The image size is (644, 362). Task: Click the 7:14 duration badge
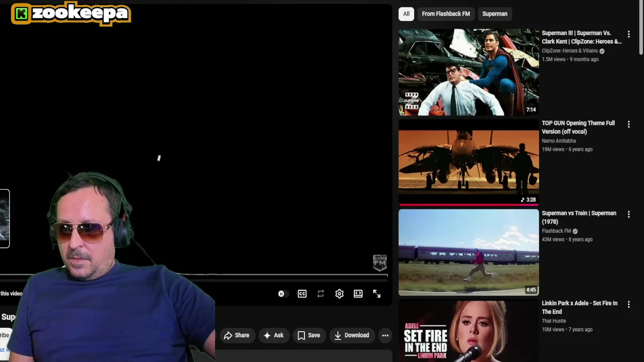(x=531, y=110)
